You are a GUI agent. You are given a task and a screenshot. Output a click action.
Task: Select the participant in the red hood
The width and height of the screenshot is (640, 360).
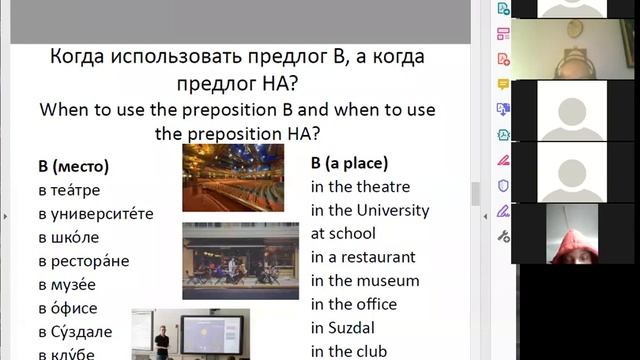(572, 233)
